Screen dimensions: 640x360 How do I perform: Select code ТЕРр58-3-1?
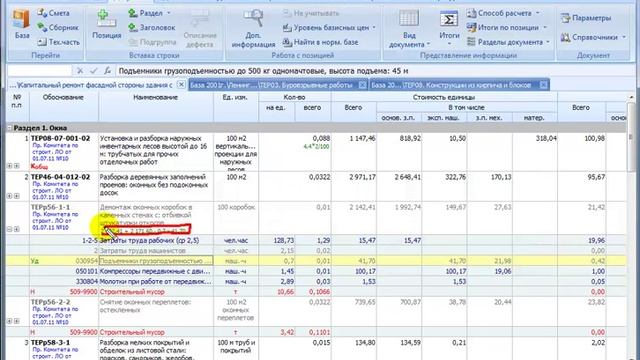click(50, 342)
